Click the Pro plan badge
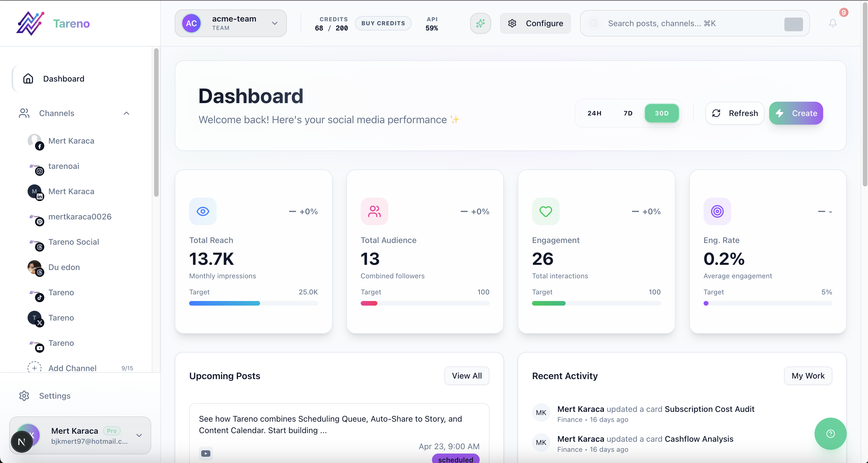The height and width of the screenshot is (463, 868). point(112,431)
